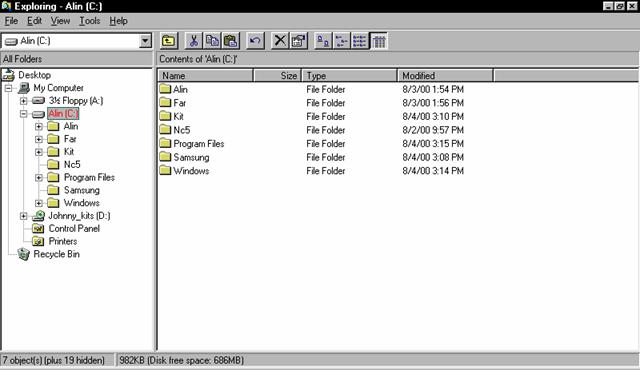The image size is (640, 370).
Task: Open the Tools menu
Action: [x=89, y=21]
